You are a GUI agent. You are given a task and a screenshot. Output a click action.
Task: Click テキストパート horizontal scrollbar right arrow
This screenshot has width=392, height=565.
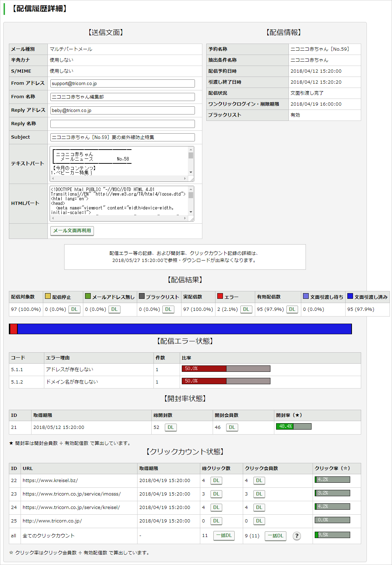(185, 179)
